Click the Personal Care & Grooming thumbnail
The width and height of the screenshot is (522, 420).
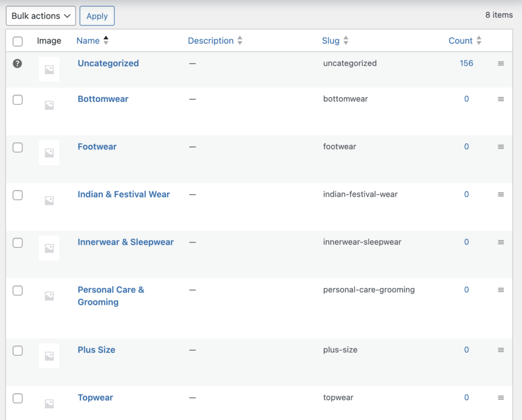point(49,296)
